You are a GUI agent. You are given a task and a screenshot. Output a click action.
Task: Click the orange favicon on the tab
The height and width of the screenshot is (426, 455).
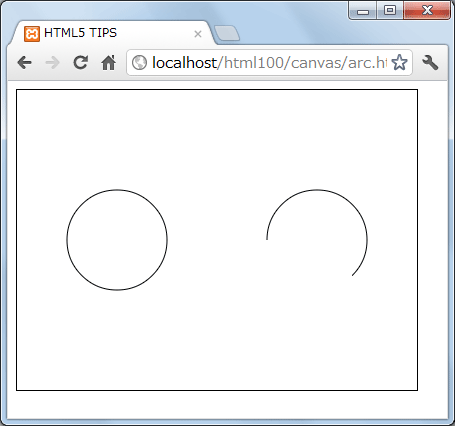[x=32, y=34]
